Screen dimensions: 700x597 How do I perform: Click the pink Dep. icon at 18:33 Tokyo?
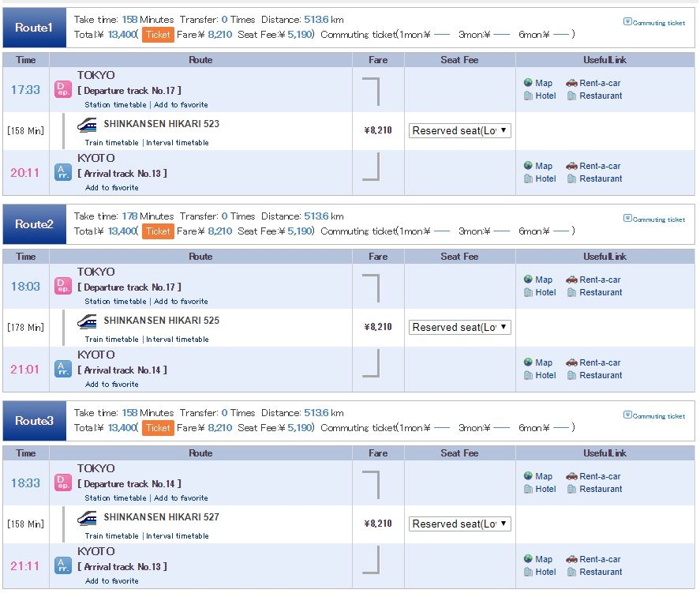pyautogui.click(x=63, y=483)
